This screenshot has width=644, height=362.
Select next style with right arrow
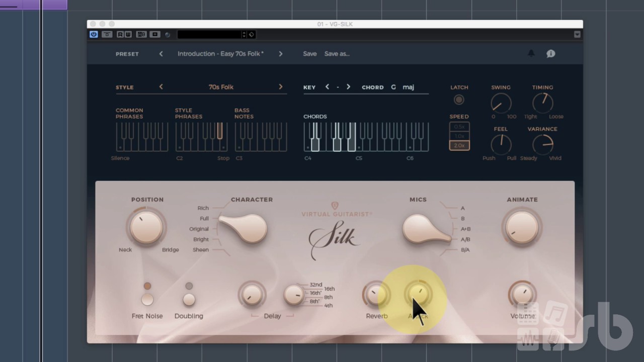[280, 86]
